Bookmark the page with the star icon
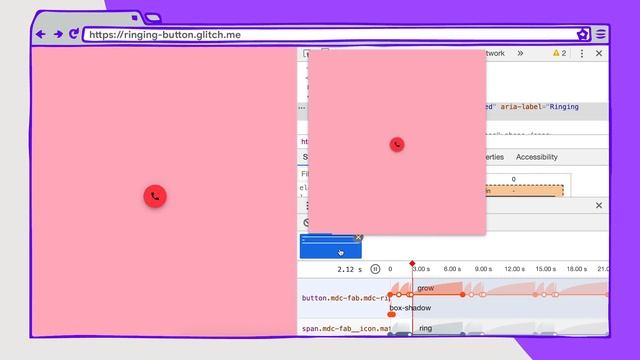 point(583,34)
